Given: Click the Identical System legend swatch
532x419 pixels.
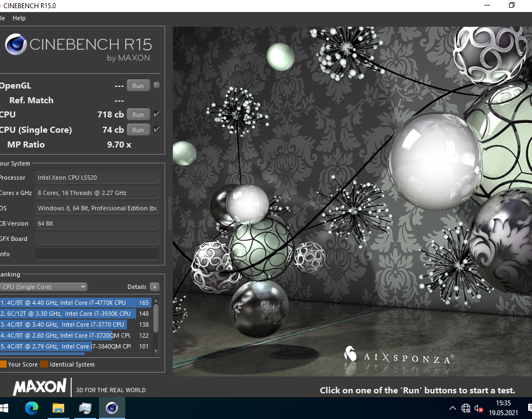Looking at the screenshot, I should tap(44, 364).
